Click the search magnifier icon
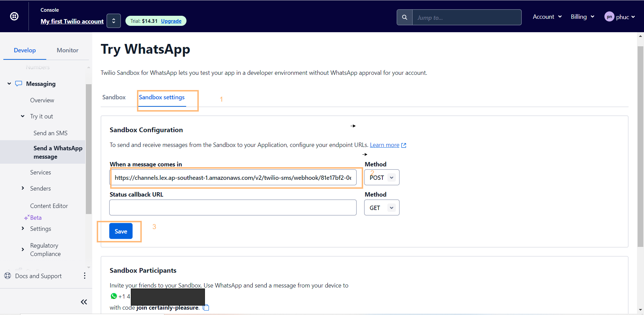This screenshot has width=644, height=315. pyautogui.click(x=405, y=17)
